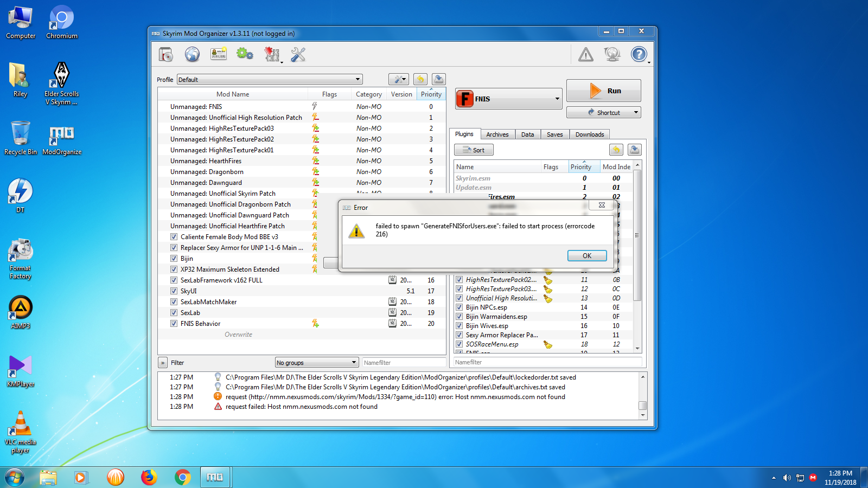Viewport: 868px width, 488px height.
Task: Click OK in the Error dialog
Action: tap(587, 256)
